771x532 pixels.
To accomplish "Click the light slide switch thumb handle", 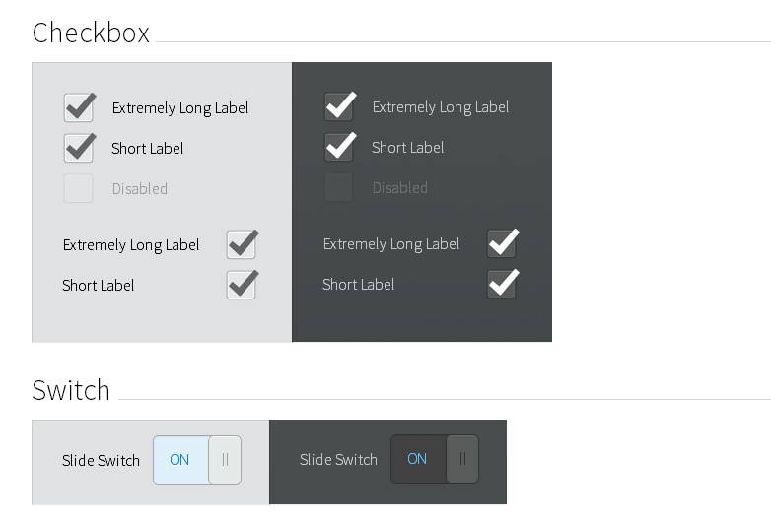I will pyautogui.click(x=225, y=460).
